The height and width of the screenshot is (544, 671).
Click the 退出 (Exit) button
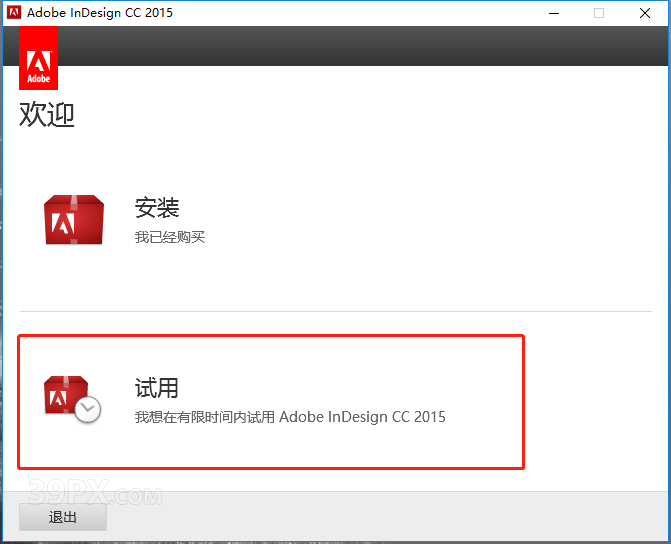click(63, 517)
